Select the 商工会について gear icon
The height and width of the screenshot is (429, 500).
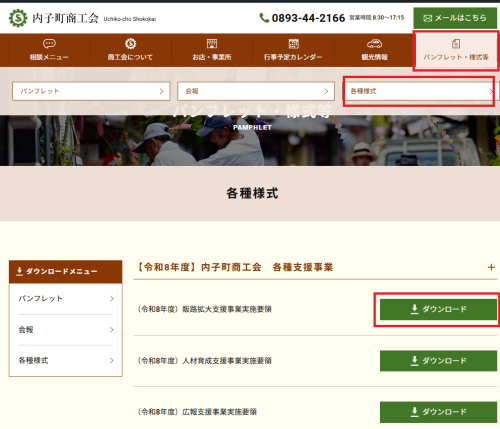[130, 43]
